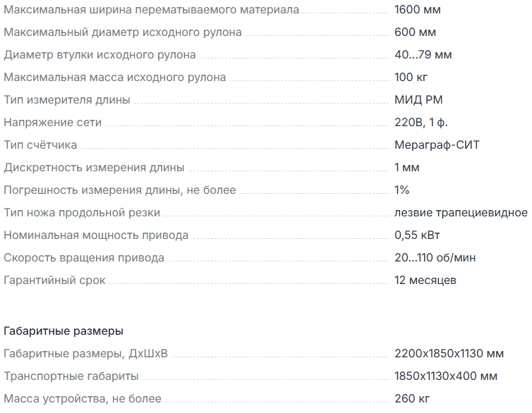Click the 'Мераграф-СИТ' counter type value
Image resolution: width=532 pixels, height=413 pixels.
click(x=437, y=145)
